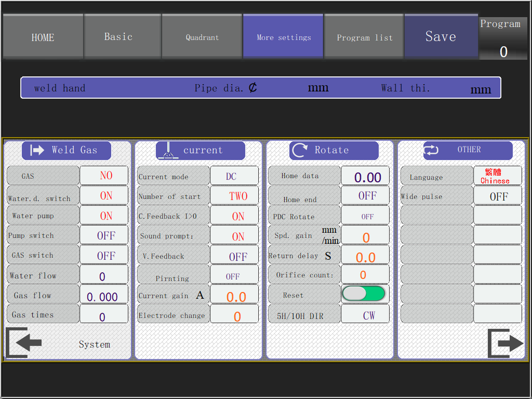This screenshot has width=532, height=399.
Task: Click the Electrode change label
Action: click(x=171, y=315)
